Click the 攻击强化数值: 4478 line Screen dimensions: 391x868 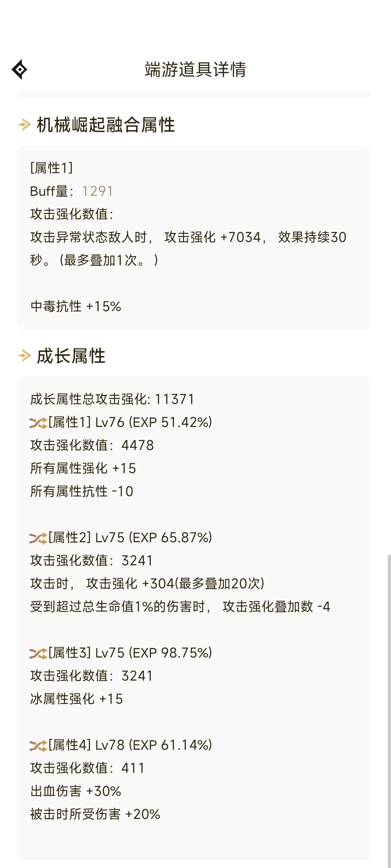coord(92,445)
